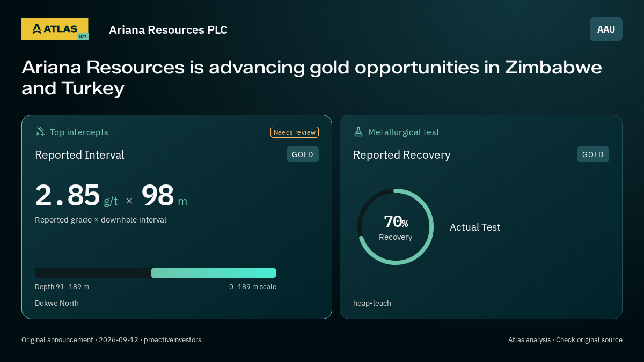Click the 'Original announcement' source line
This screenshot has width=644, height=362.
[x=111, y=340]
